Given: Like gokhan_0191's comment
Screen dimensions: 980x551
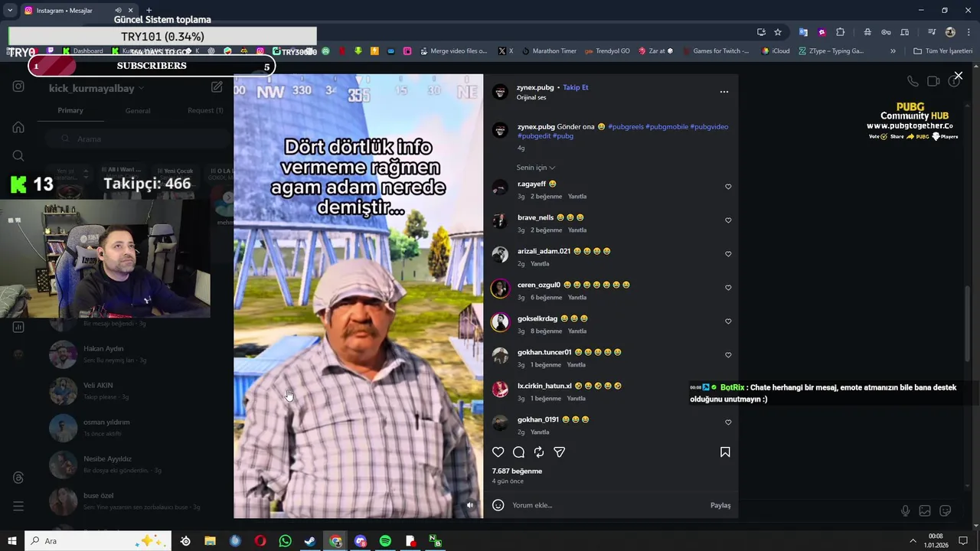Looking at the screenshot, I should [728, 422].
